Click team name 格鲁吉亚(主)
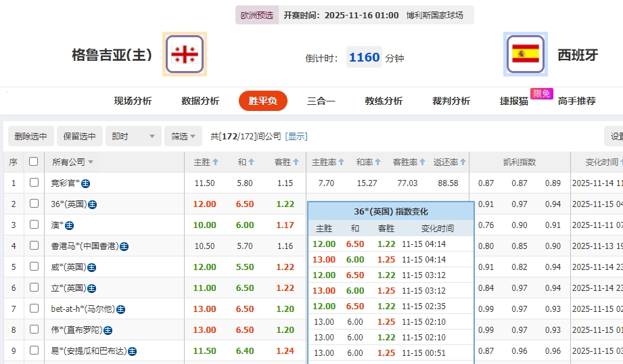 coord(112,55)
